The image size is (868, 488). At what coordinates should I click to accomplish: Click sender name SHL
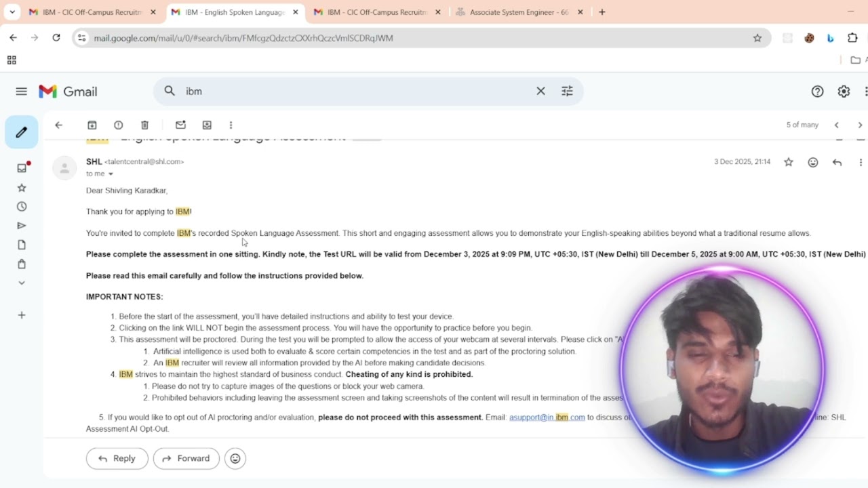[94, 161]
